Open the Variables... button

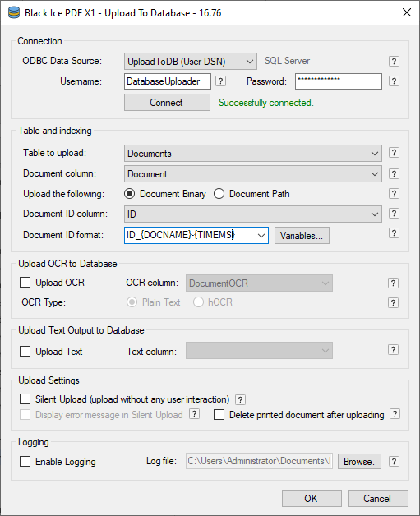click(302, 236)
